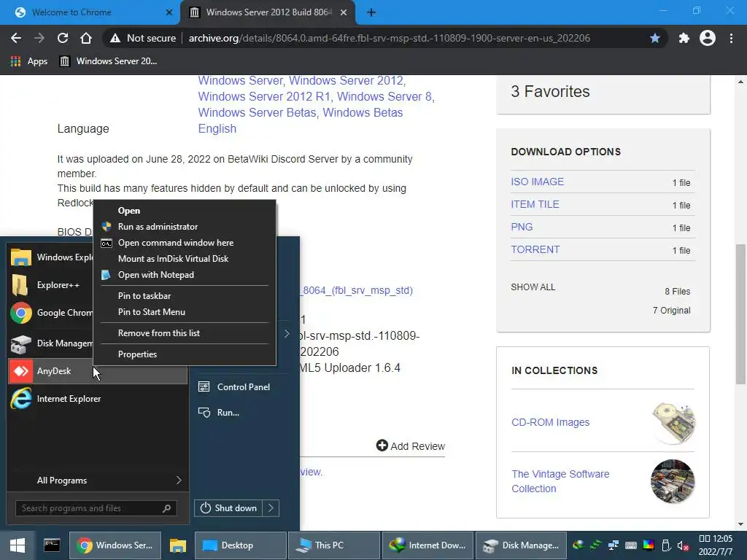747x560 pixels.
Task: Switch to This PC taskbar window
Action: point(334,545)
